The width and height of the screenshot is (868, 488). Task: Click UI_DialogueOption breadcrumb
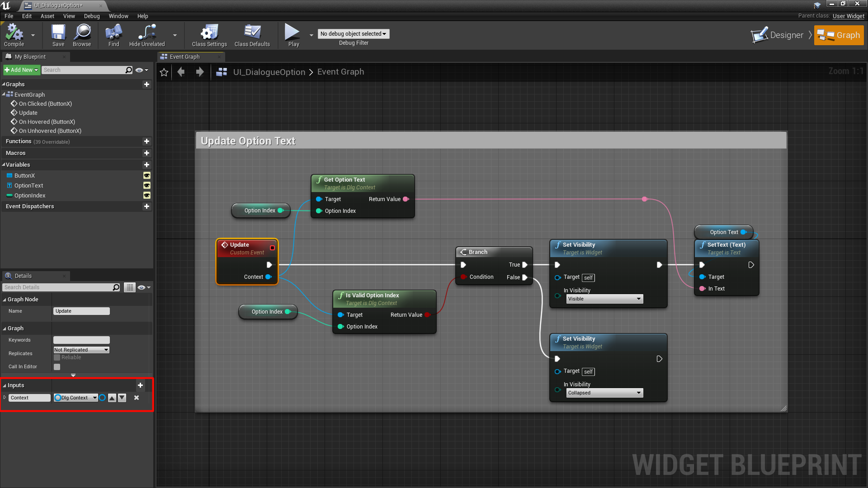tap(269, 72)
